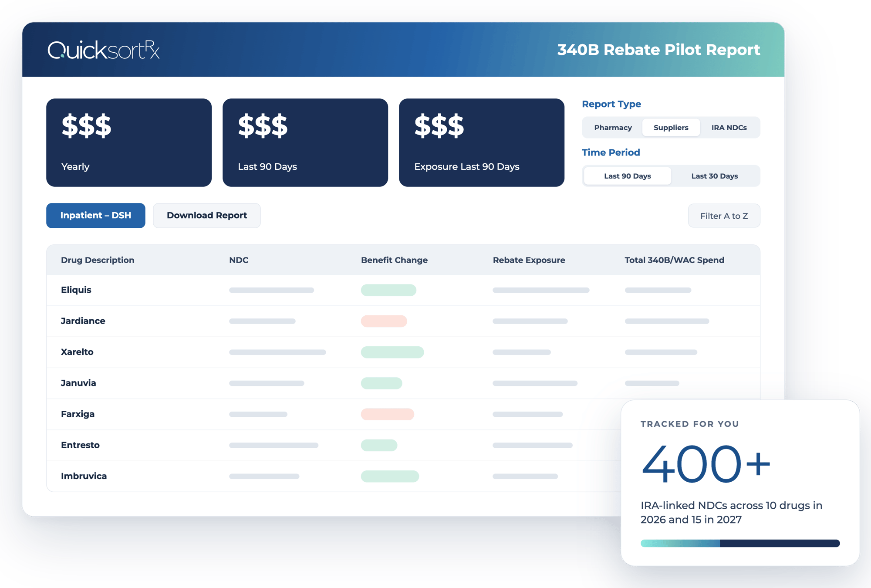Click the NDC placeholder for Eliquis
Screen dimensions: 871x588
click(271, 290)
